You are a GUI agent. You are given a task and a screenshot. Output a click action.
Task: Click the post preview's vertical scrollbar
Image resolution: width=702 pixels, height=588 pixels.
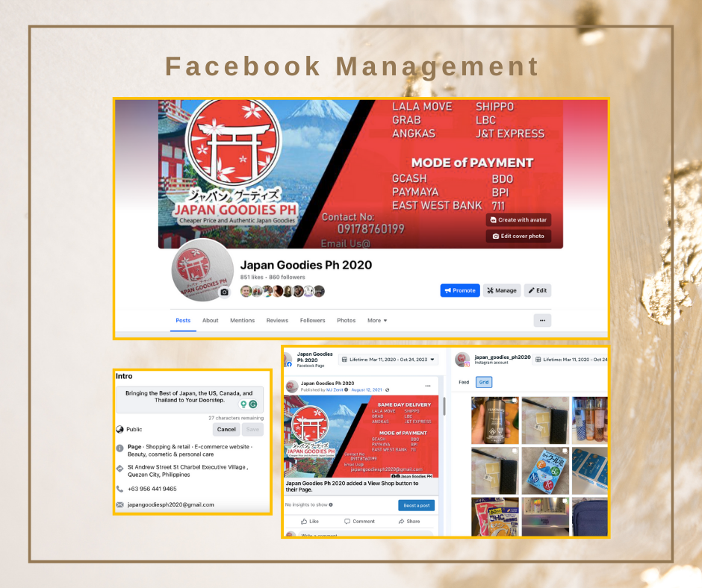tap(444, 407)
